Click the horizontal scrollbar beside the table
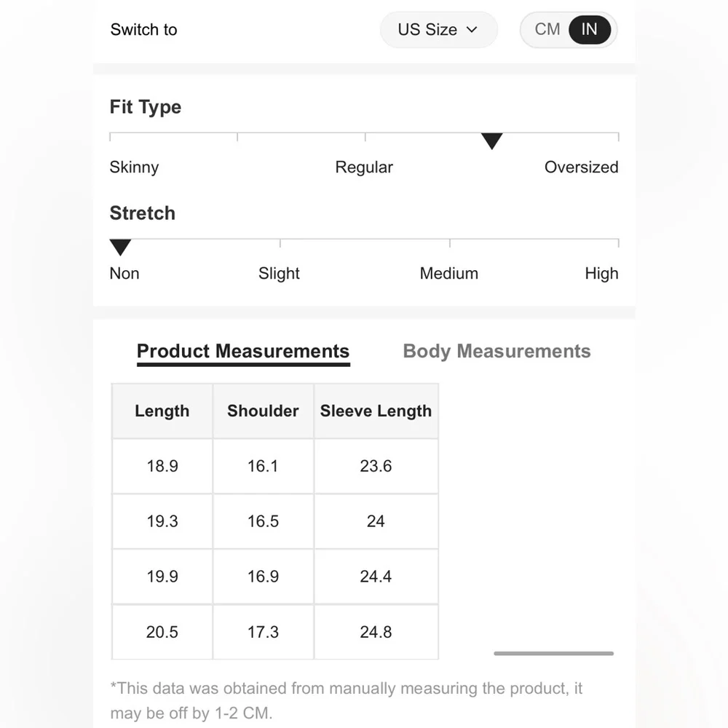Viewport: 728px width, 728px height. [x=553, y=654]
